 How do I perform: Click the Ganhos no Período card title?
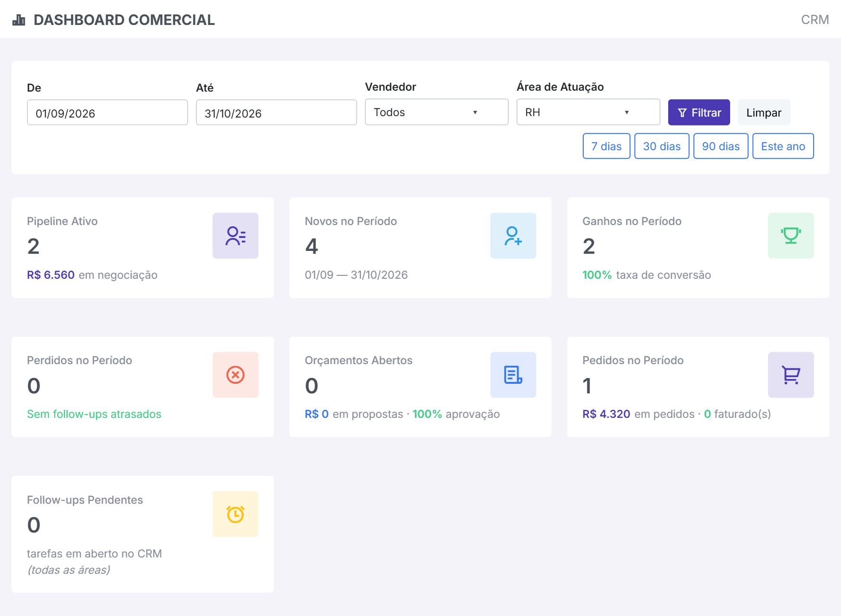(x=632, y=221)
